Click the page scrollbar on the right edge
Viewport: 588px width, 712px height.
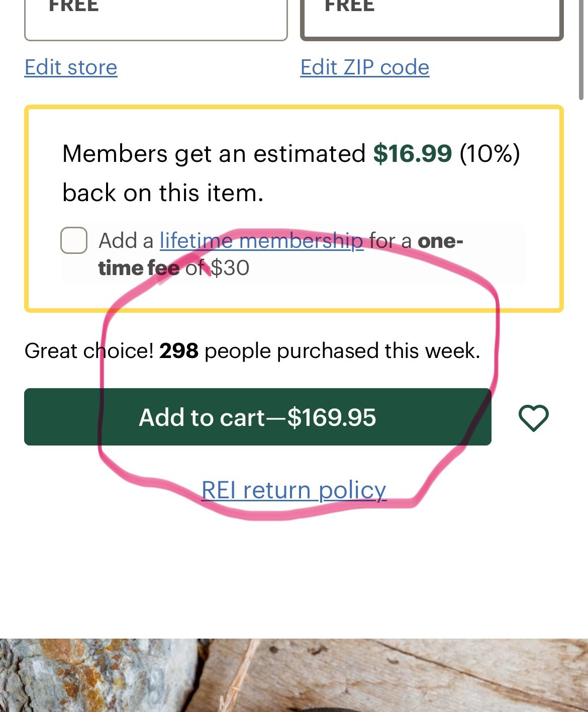coord(581,50)
